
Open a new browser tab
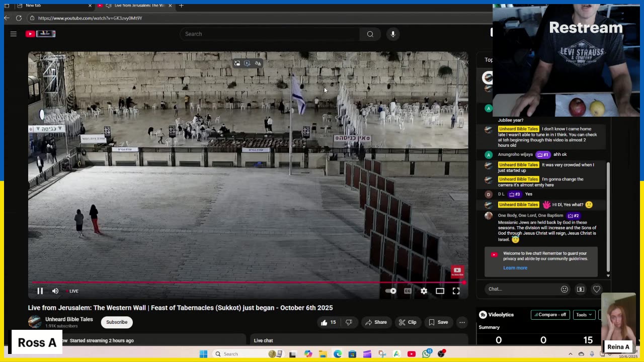point(181,6)
